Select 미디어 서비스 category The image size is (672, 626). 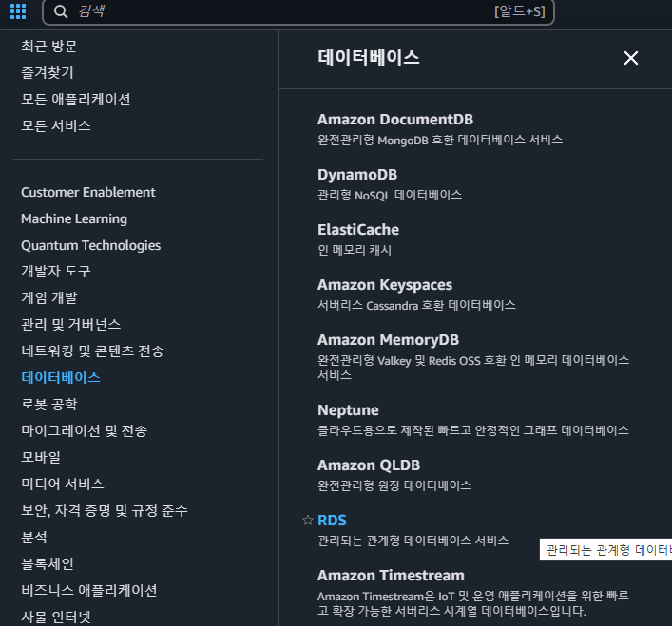(x=63, y=484)
